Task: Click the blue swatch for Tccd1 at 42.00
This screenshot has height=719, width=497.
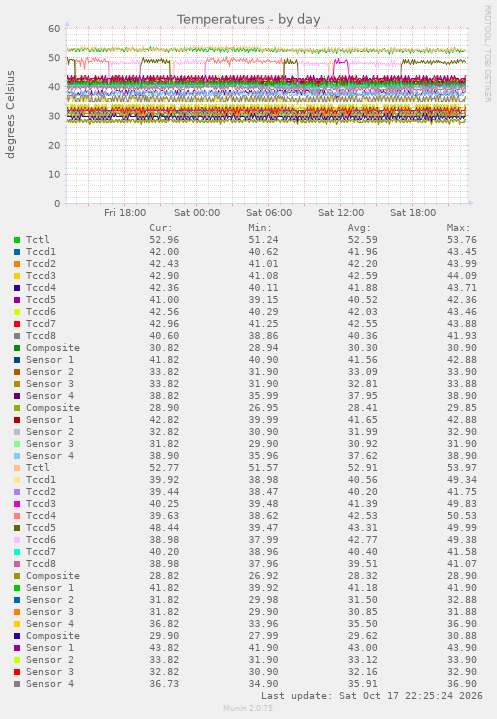Action: pyautogui.click(x=17, y=252)
